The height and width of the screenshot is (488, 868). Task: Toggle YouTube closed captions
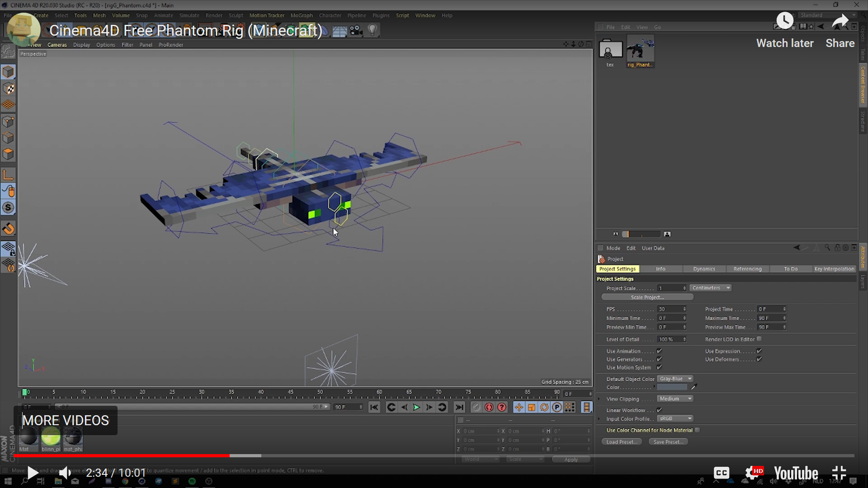point(722,473)
